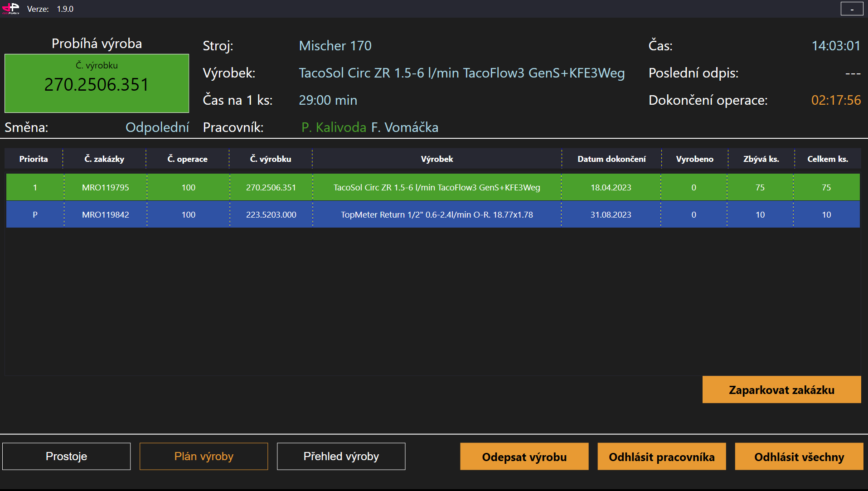Click machine name Mischer 170

point(335,46)
